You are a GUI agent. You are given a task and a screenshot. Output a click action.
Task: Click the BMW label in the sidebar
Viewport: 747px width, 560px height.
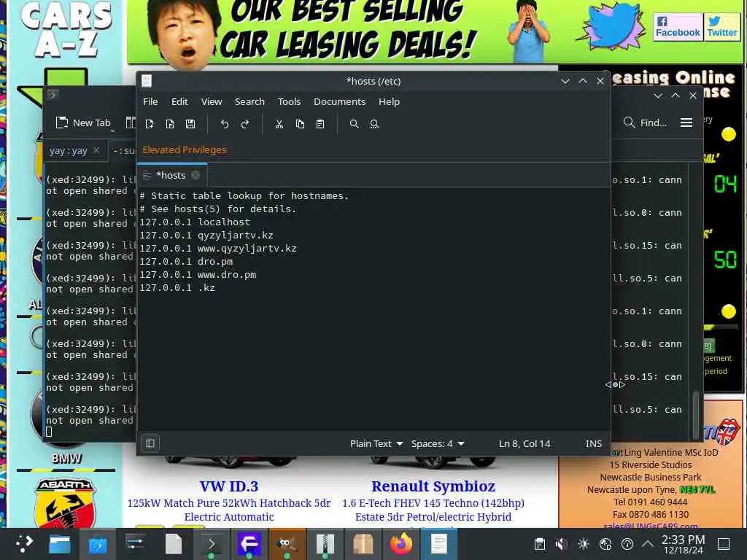pos(66,458)
